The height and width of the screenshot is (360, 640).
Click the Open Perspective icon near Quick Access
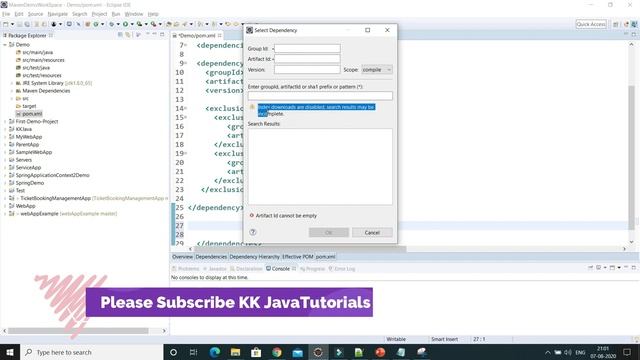click(x=616, y=24)
